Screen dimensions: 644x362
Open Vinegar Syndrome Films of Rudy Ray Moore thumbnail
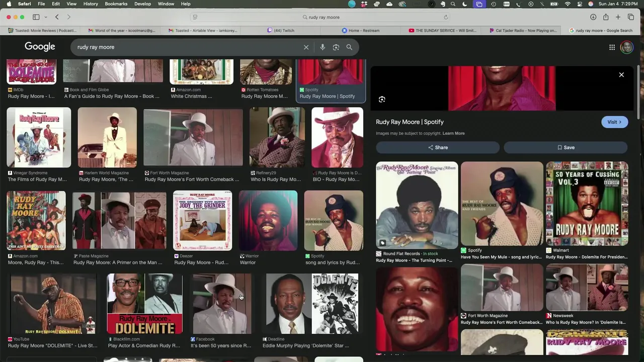[x=39, y=137]
